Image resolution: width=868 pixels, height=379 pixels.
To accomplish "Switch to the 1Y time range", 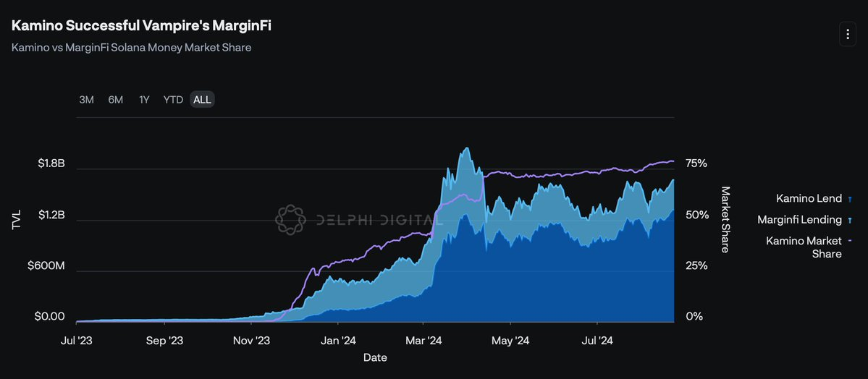I will click(x=144, y=100).
